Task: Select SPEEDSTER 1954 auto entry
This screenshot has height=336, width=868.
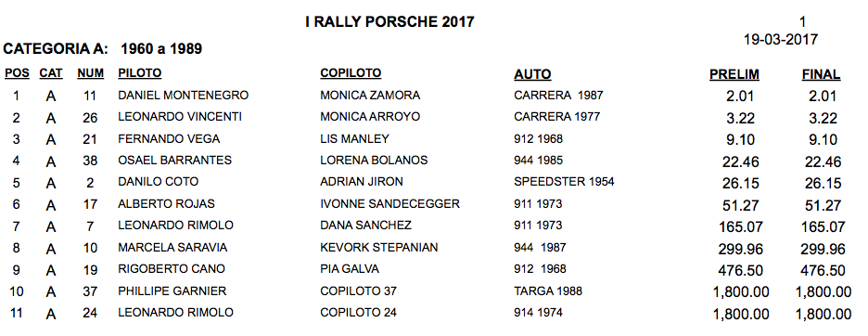Action: tap(564, 182)
